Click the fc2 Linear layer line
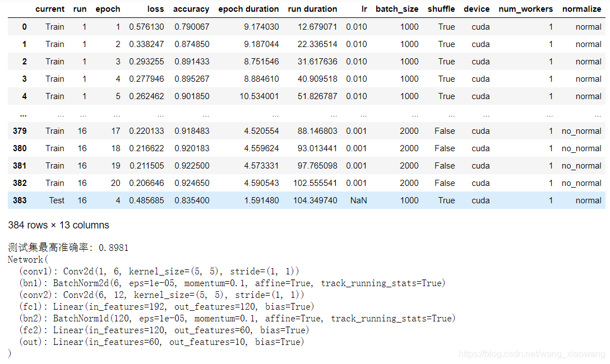 164,330
